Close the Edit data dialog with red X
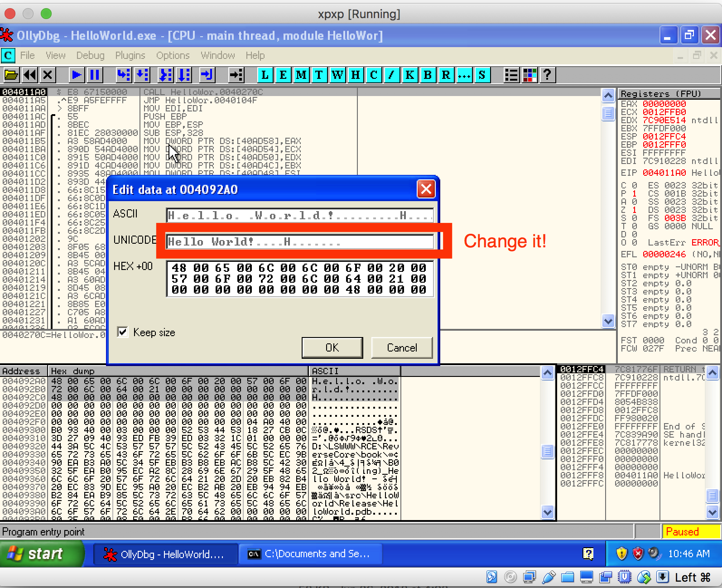Screen dimensions: 722x588 coord(426,189)
